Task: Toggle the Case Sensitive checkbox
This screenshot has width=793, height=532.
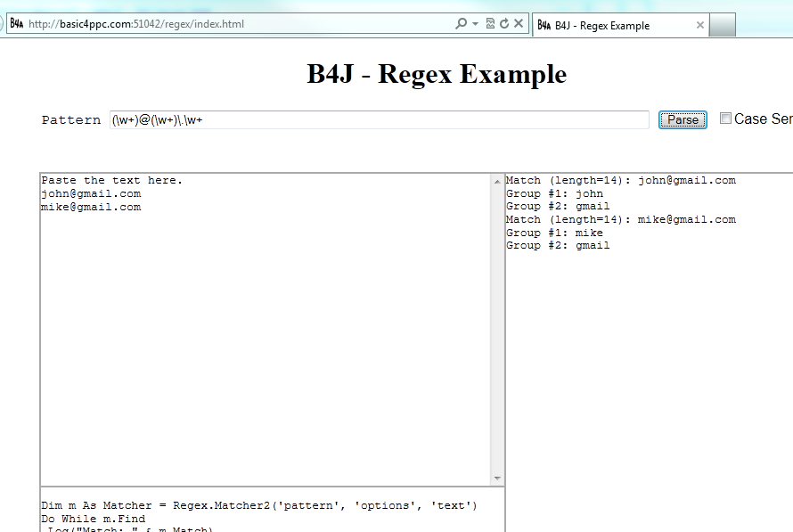Action: 725,119
